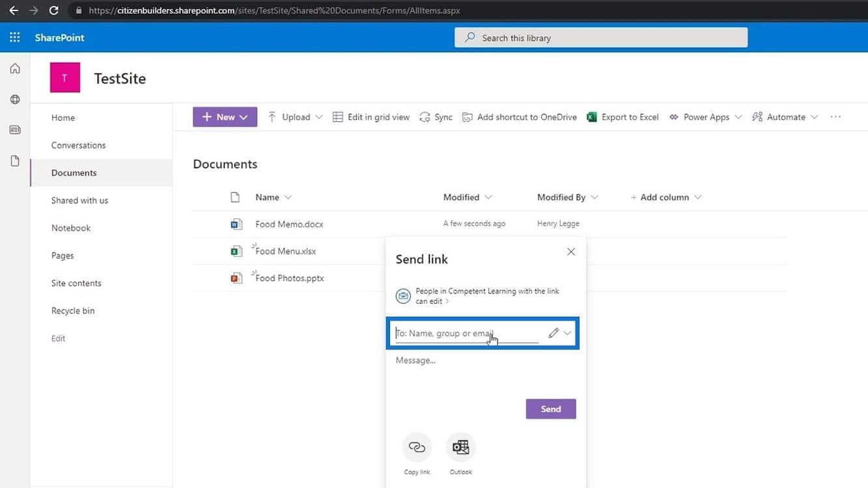
Task: Click the search magnifier icon
Action: [469, 38]
